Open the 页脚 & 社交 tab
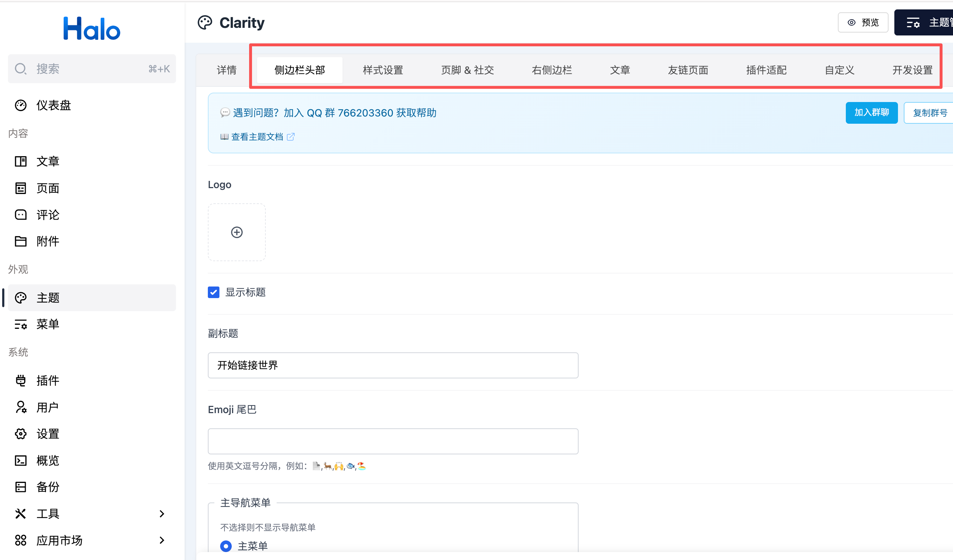Screen dimensions: 953x560 [x=467, y=70]
